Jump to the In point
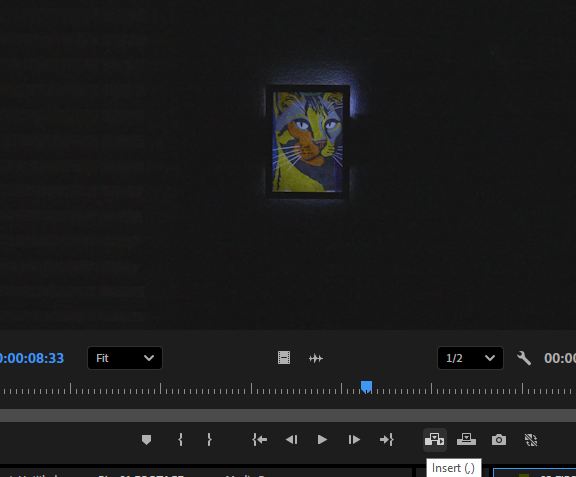 260,440
